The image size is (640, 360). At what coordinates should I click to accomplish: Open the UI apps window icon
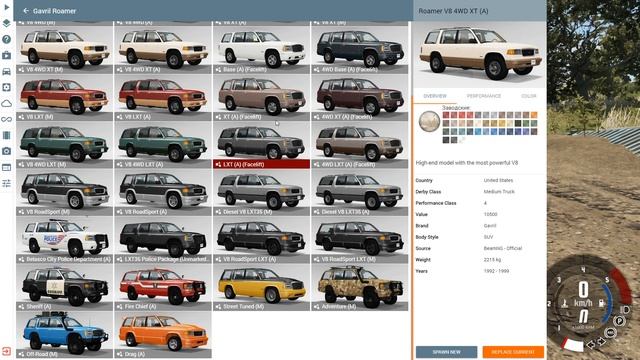click(x=7, y=167)
